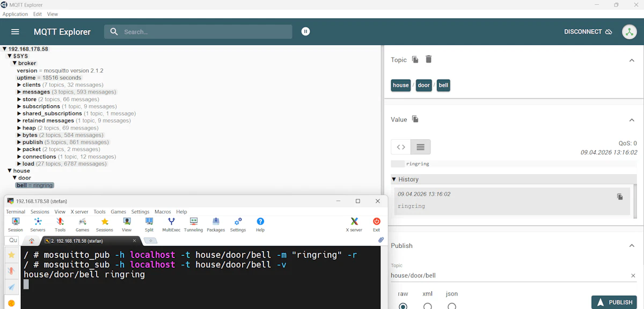
Task: Open the Edit menu
Action: click(37, 14)
